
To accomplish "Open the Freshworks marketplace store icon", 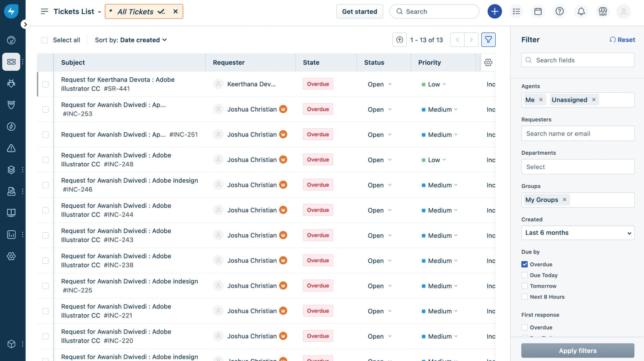I will (602, 11).
